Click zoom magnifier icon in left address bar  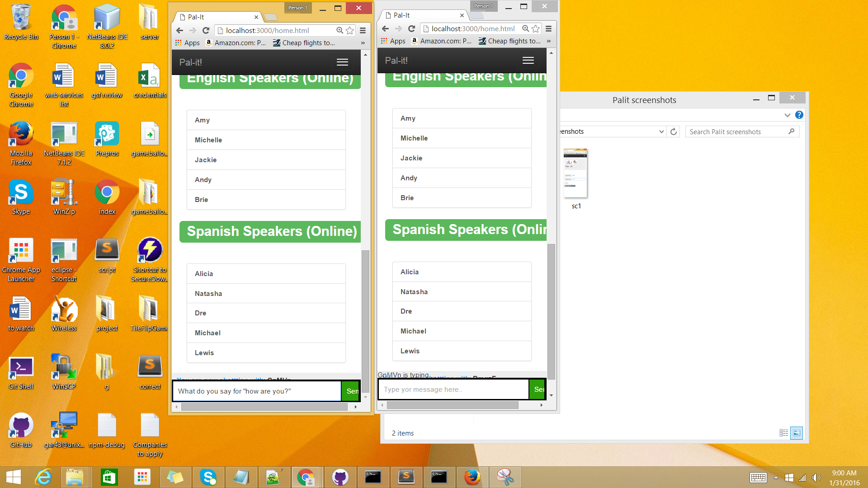(x=340, y=30)
